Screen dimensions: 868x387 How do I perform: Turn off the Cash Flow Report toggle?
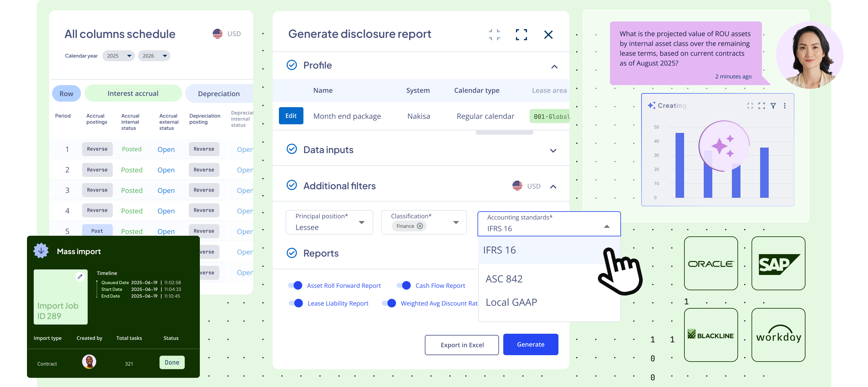click(404, 285)
